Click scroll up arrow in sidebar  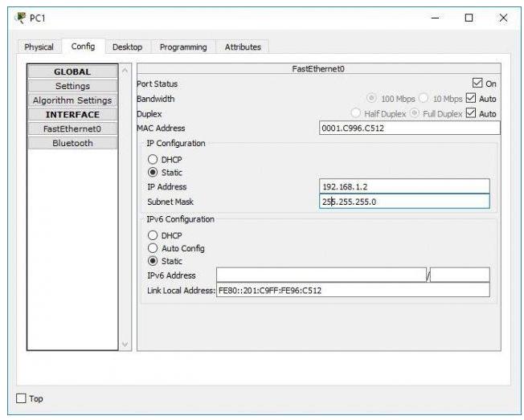click(x=125, y=71)
